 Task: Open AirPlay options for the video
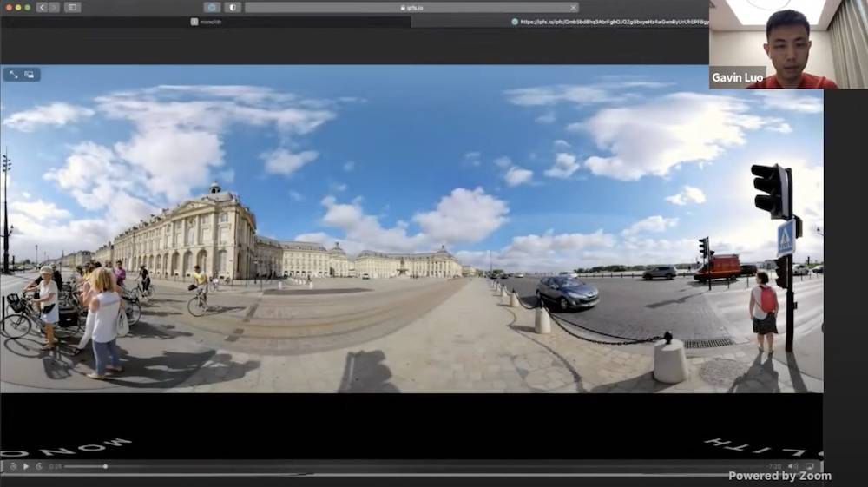tap(809, 466)
